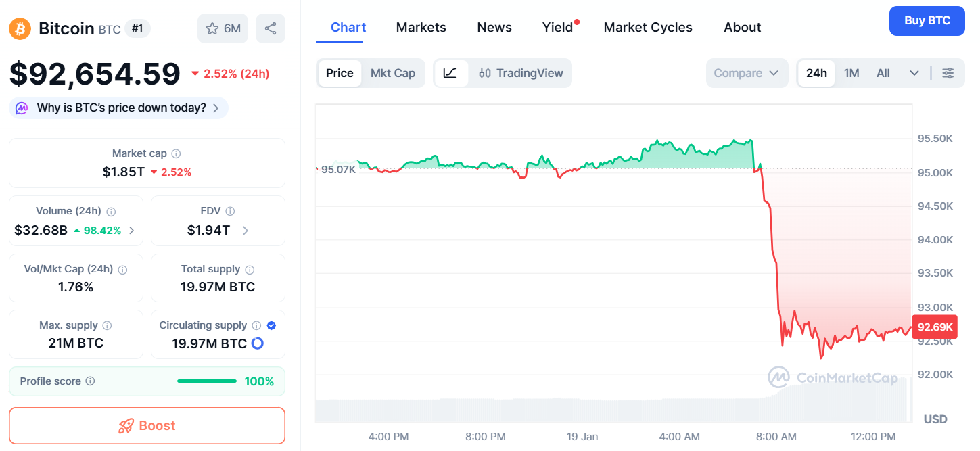Click the Profile score info icon
The width and height of the screenshot is (980, 451).
(x=90, y=381)
